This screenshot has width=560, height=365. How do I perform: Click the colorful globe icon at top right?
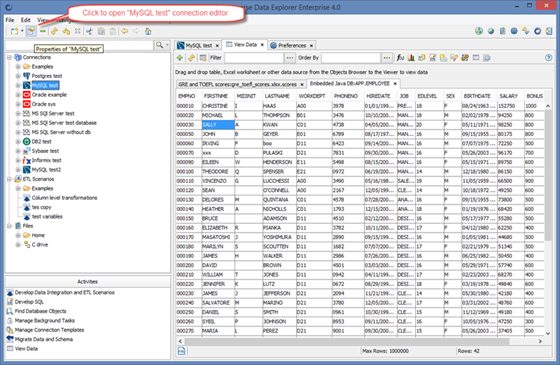479,31
